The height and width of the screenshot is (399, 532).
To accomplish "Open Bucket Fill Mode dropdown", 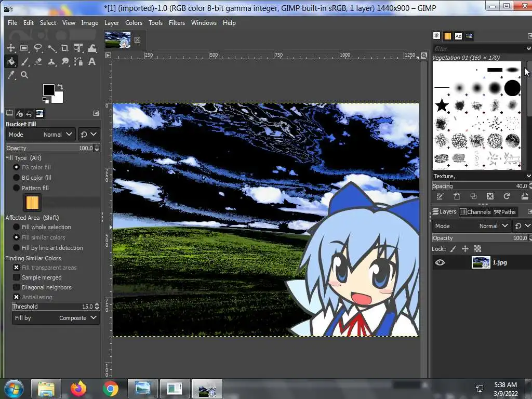I will pos(41,135).
